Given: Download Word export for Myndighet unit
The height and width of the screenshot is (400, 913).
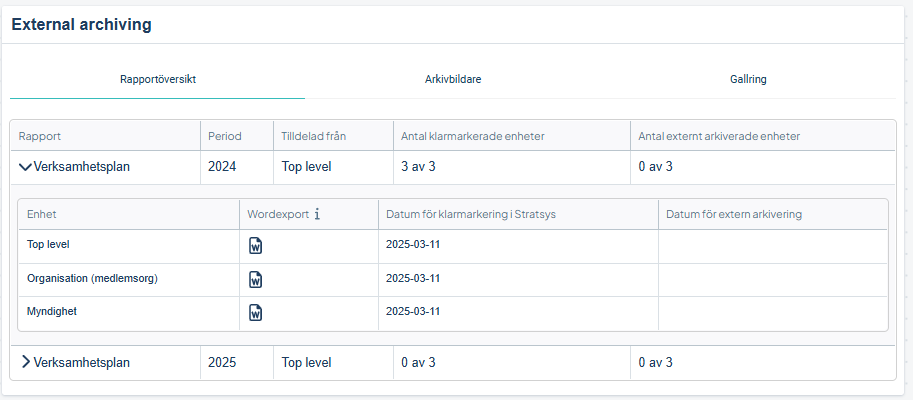Looking at the screenshot, I should (x=256, y=313).
